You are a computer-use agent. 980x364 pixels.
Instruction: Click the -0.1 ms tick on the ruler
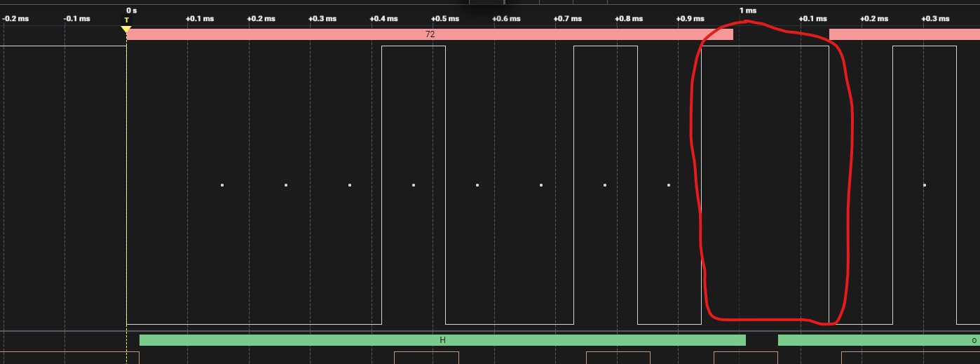pyautogui.click(x=77, y=19)
